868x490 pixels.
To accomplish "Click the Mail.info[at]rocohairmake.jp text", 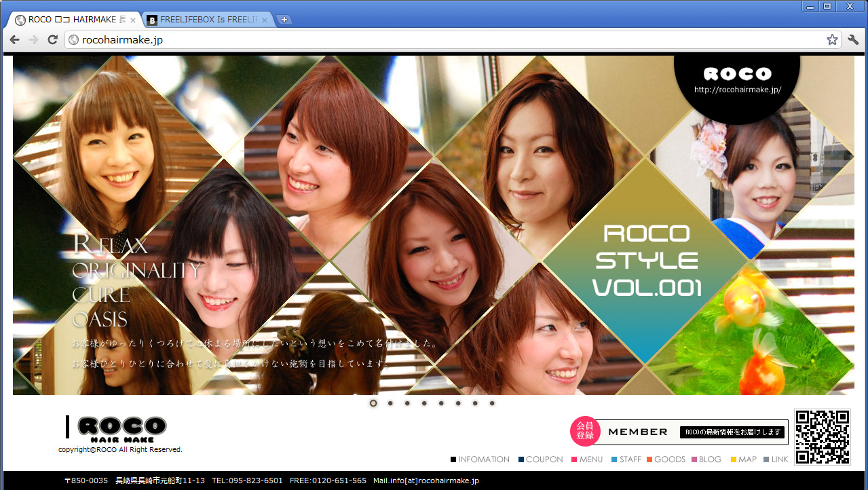I will 426,480.
